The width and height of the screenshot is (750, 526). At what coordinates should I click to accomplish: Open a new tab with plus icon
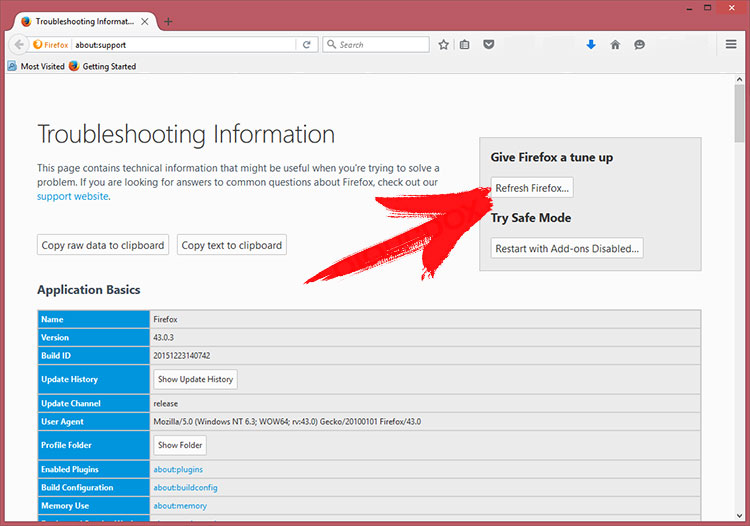point(168,22)
